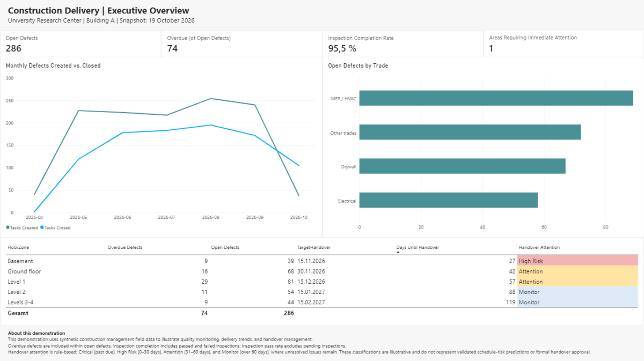
Task: Click Level 1's open defects value 81
Action: [290, 282]
